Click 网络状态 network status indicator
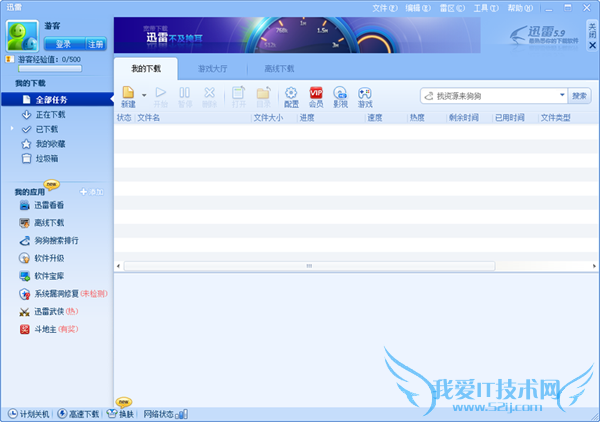The width and height of the screenshot is (600, 422). click(x=165, y=414)
